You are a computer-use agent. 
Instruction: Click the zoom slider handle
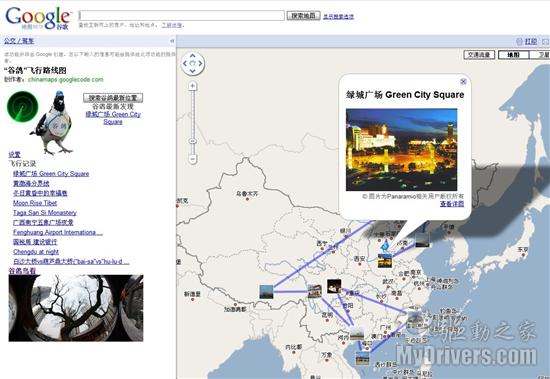click(193, 141)
